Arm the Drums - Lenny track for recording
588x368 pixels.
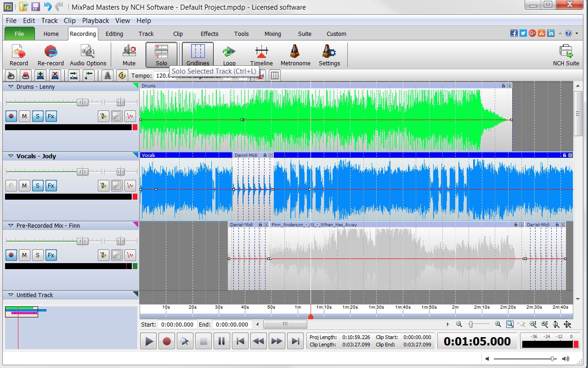coord(11,116)
